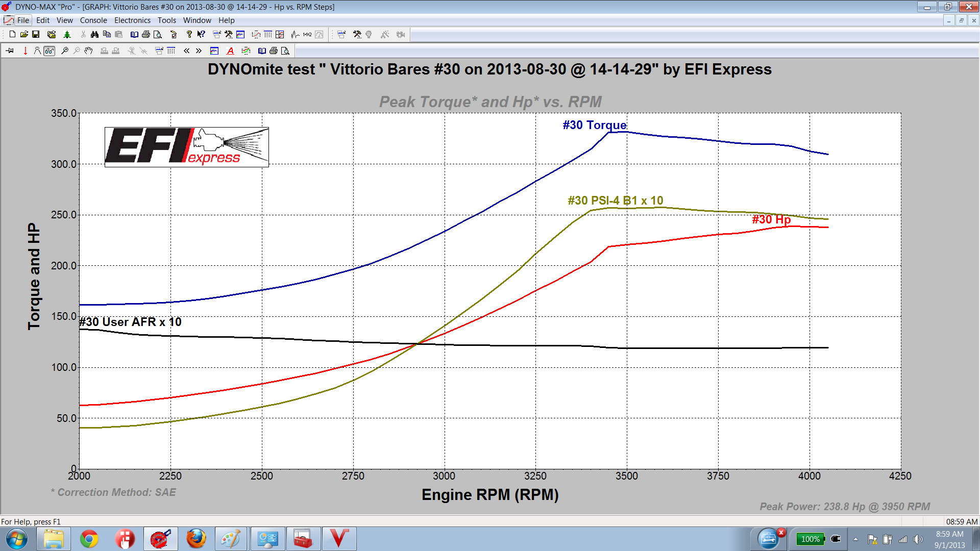Activate the hand pan tool
This screenshot has height=551, width=980.
88,51
